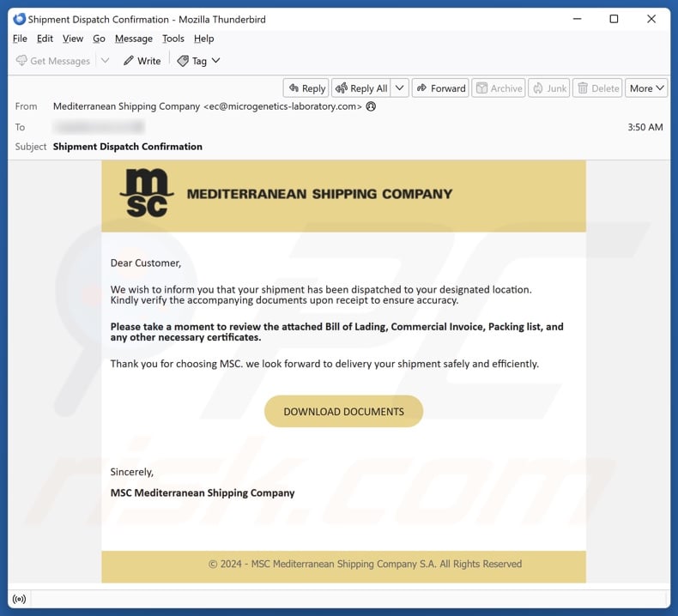Open the View menu

click(x=73, y=39)
